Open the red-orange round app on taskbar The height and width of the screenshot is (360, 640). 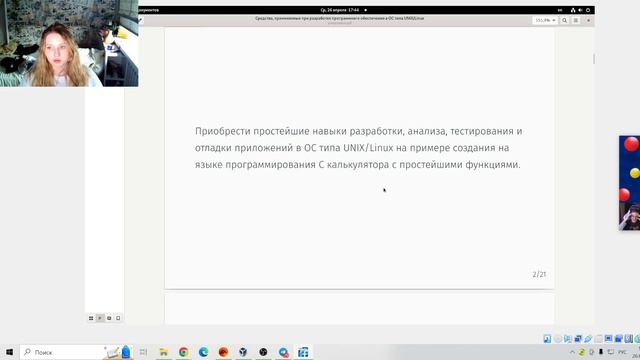pyautogui.click(x=223, y=352)
